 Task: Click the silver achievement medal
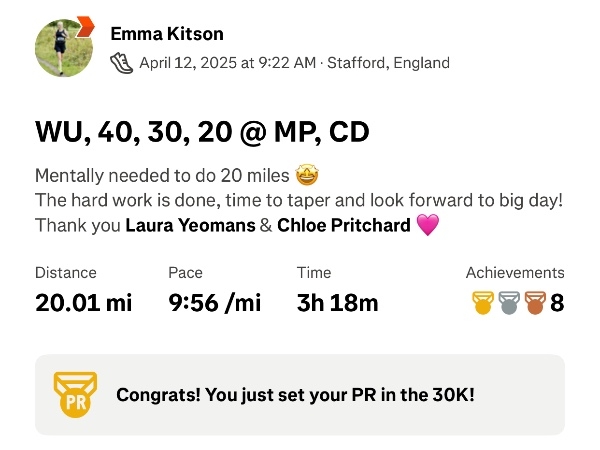(509, 303)
